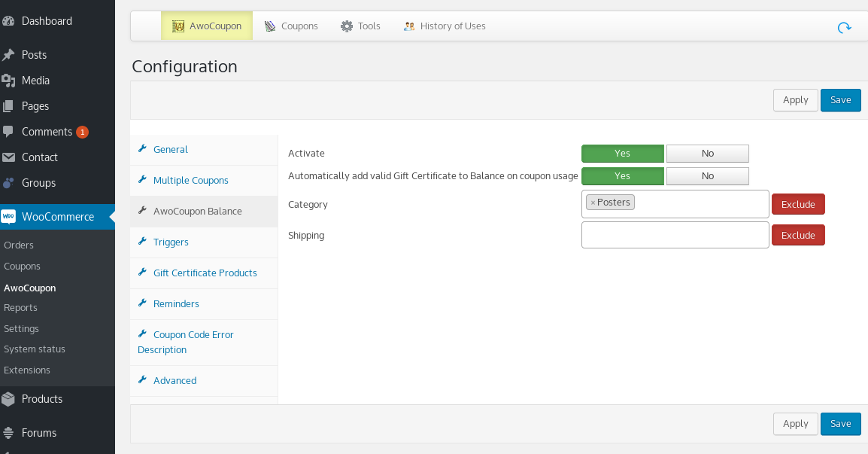
Task: Set Activate to No
Action: coord(708,154)
